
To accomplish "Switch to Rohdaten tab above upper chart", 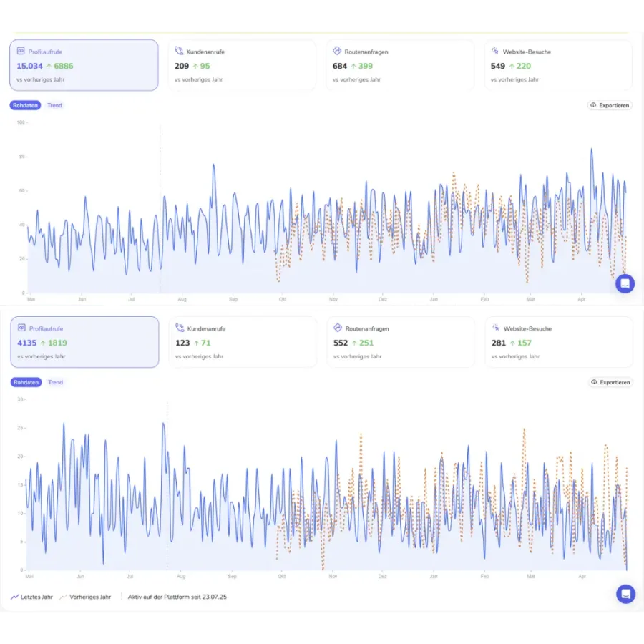I will pos(25,106).
